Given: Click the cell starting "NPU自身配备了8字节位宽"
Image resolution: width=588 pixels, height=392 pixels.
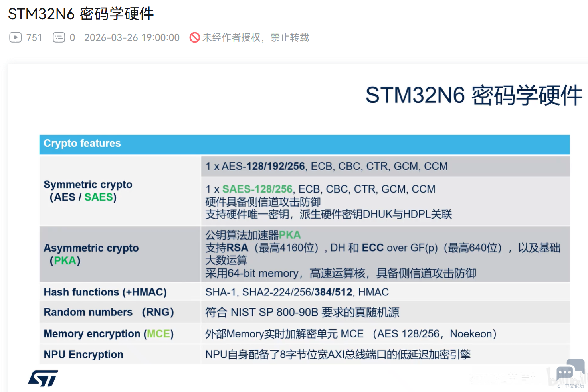Looking at the screenshot, I should [386, 355].
